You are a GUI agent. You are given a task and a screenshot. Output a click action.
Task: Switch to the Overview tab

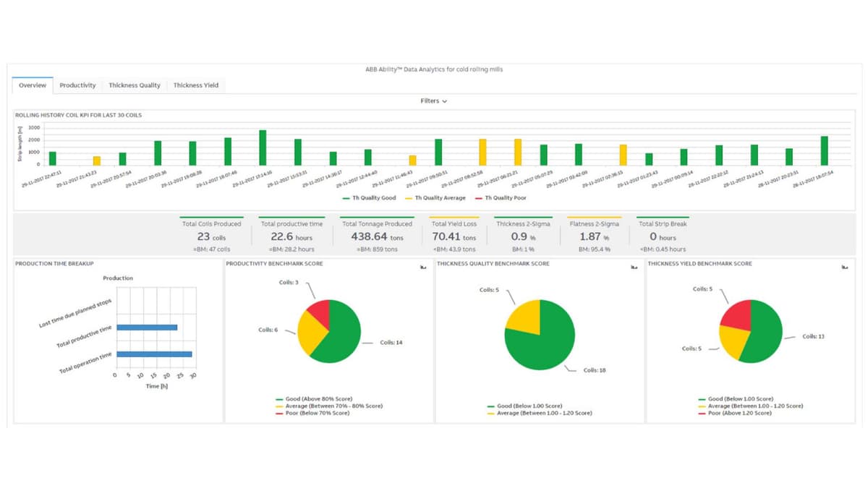click(33, 85)
